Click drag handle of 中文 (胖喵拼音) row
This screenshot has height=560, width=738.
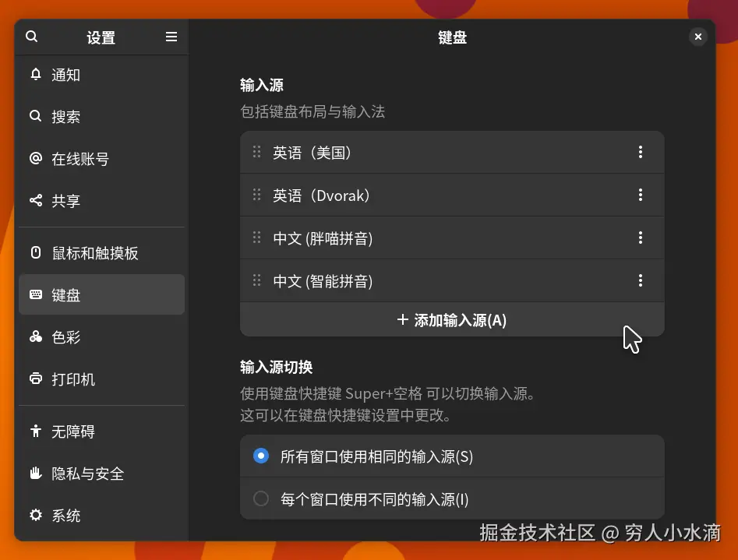(256, 238)
